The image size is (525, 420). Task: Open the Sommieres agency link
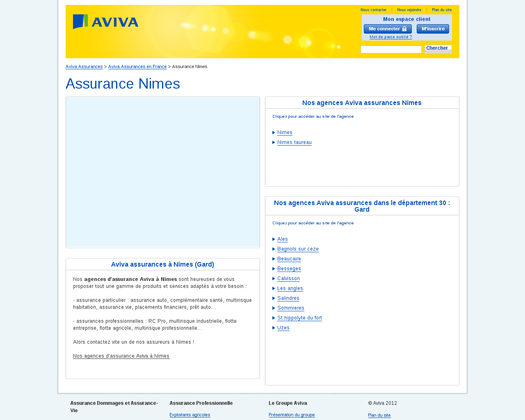point(291,308)
